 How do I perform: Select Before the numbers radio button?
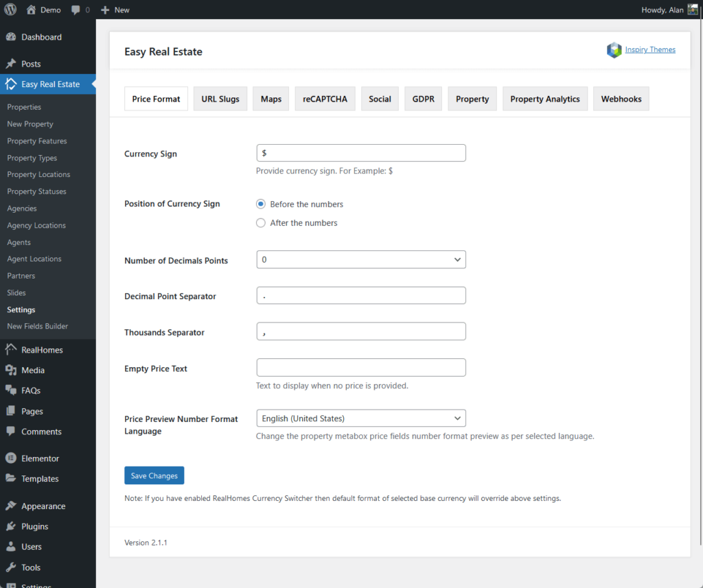coord(261,204)
